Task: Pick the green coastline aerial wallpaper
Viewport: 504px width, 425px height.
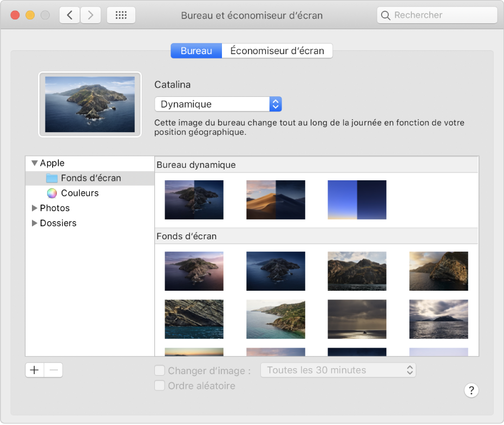Action: [276, 319]
